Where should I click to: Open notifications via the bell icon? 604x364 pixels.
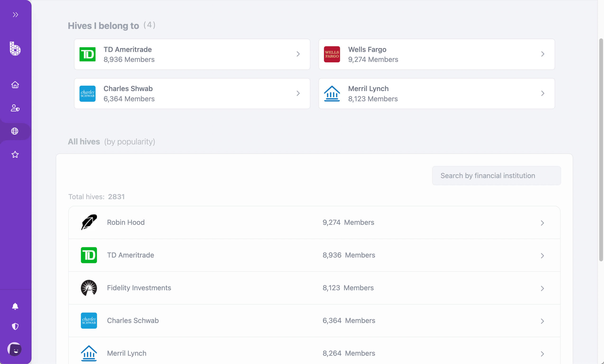(x=15, y=306)
